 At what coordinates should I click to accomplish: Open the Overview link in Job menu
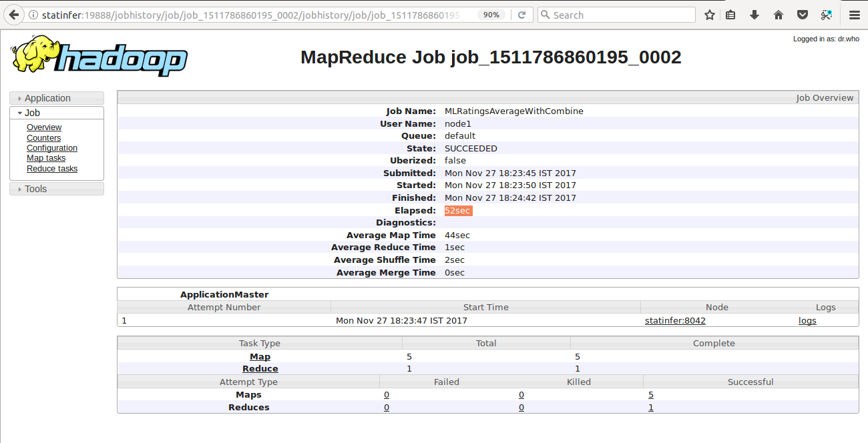click(44, 127)
